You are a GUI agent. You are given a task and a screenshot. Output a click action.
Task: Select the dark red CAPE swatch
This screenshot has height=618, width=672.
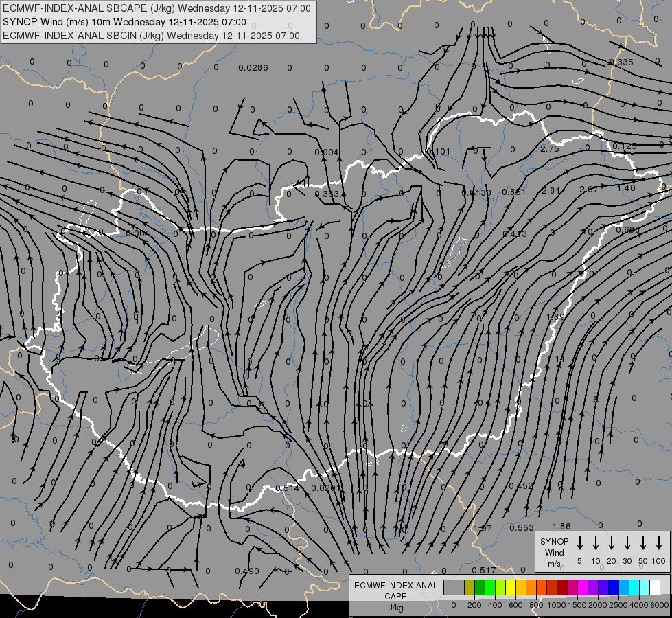coord(562,587)
